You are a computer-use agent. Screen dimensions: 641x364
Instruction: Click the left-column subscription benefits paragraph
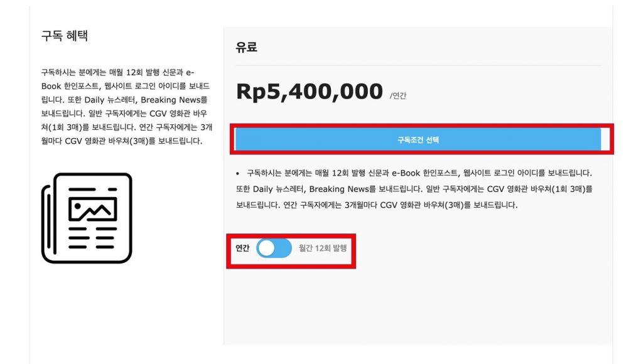click(126, 106)
